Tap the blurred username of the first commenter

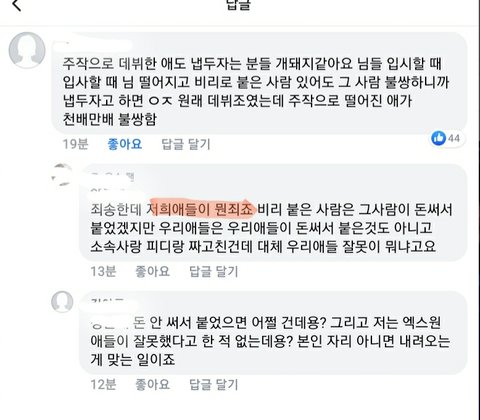[94, 46]
